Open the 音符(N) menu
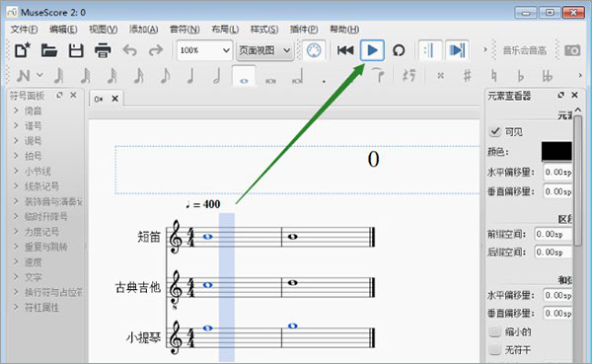Screen dimensions: 592x364 185,29
